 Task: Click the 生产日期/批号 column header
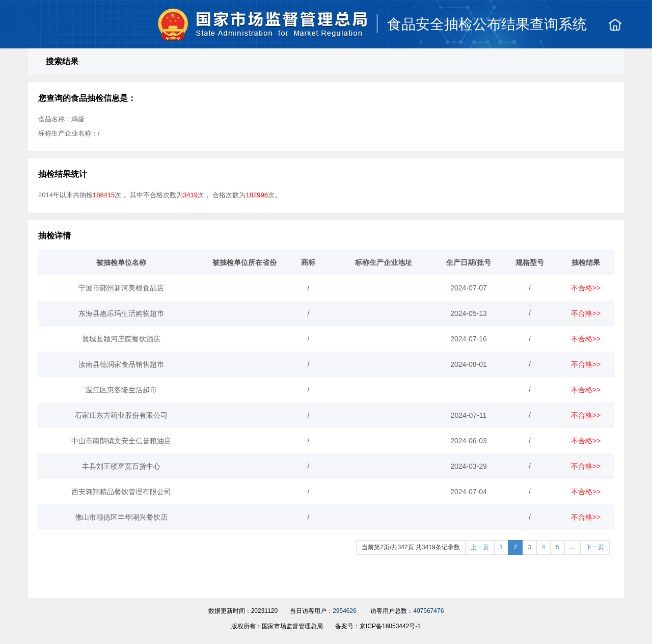(468, 263)
